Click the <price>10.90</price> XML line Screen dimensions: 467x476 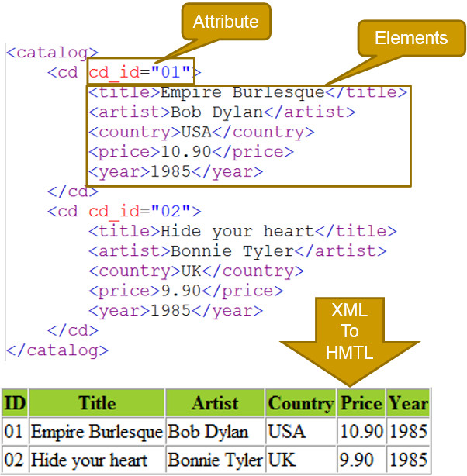pos(191,152)
